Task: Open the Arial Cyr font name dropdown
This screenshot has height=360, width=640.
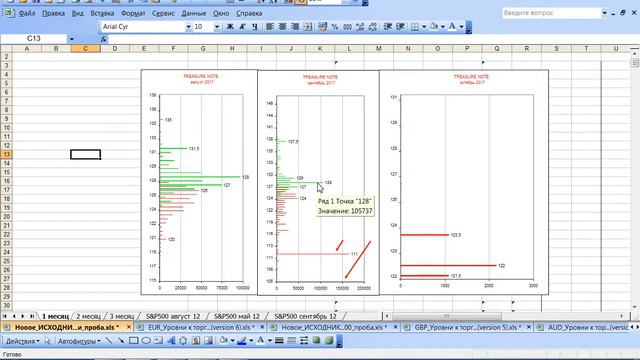Action: [x=188, y=27]
